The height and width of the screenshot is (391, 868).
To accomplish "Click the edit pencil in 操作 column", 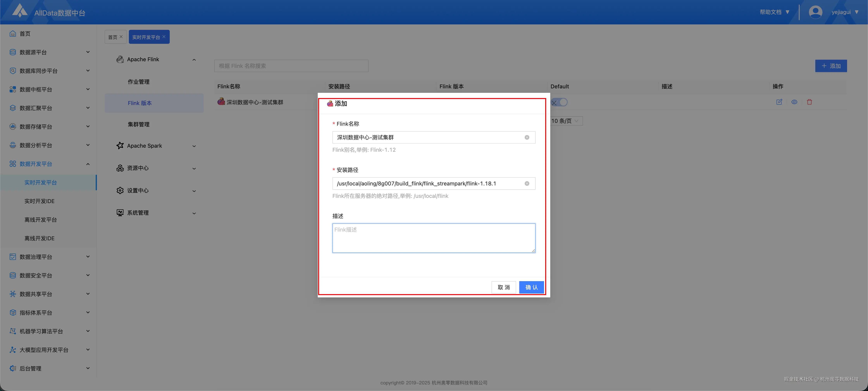I will tap(779, 102).
